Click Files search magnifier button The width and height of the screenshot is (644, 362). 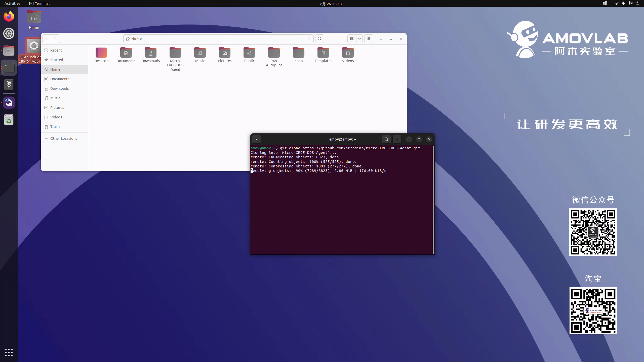pos(319,39)
